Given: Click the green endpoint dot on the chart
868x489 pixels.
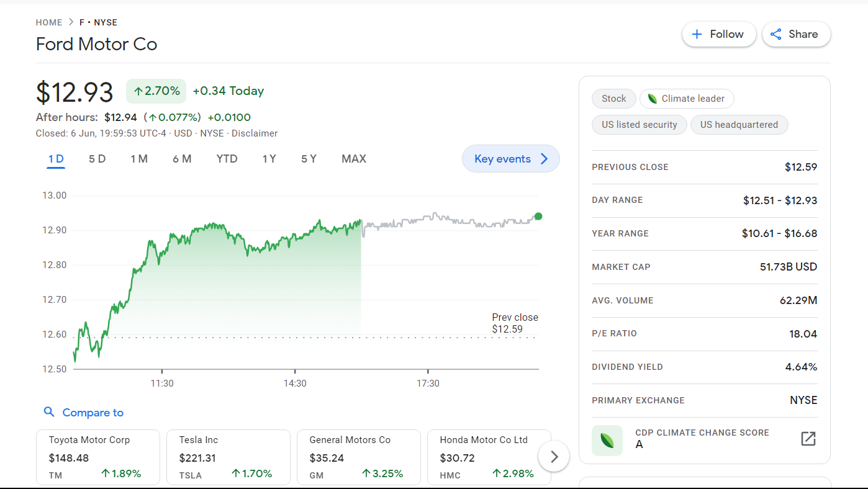Looking at the screenshot, I should [538, 216].
